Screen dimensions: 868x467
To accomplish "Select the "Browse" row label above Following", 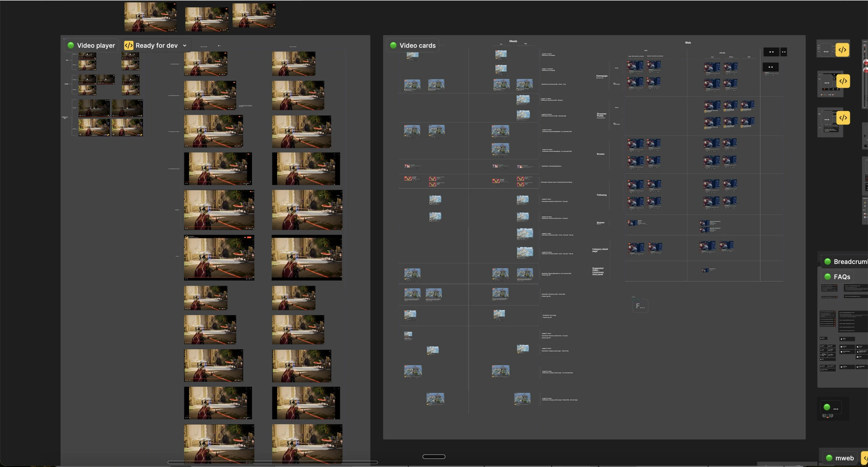I will tap(600, 154).
